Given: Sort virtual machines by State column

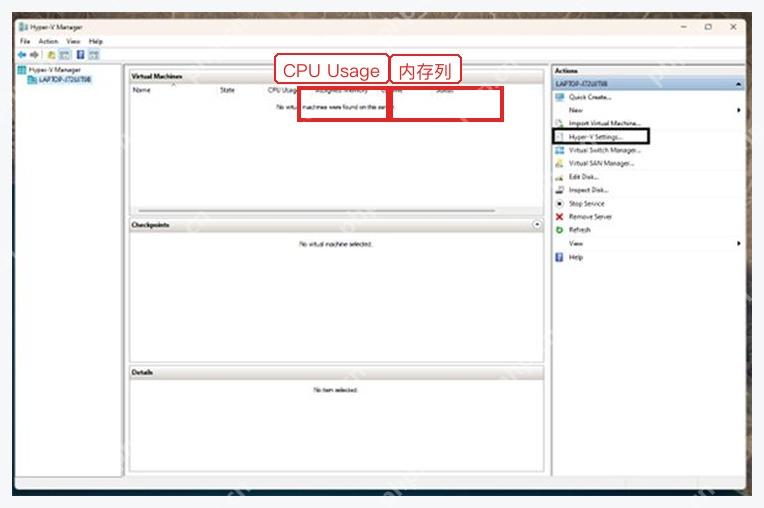Looking at the screenshot, I should coord(227,90).
